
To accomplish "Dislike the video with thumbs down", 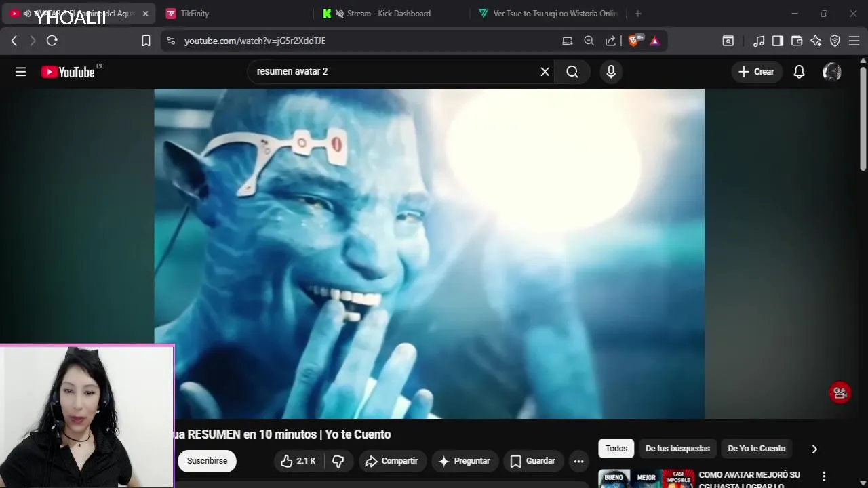I will [338, 461].
